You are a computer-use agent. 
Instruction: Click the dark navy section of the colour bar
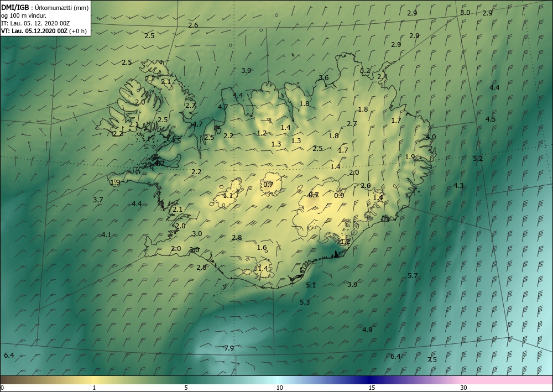pyautogui.click(x=369, y=380)
